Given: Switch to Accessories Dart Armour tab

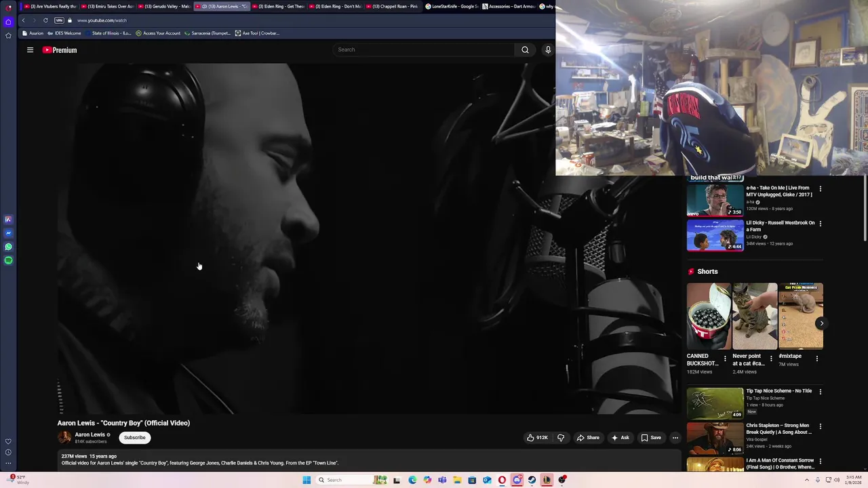Looking at the screenshot, I should click(508, 6).
